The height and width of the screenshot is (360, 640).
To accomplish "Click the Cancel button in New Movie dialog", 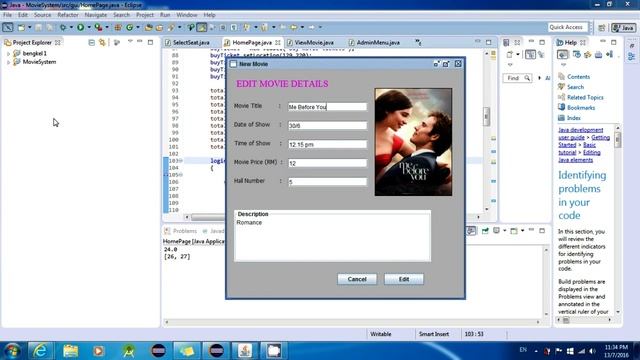I will coord(357,279).
